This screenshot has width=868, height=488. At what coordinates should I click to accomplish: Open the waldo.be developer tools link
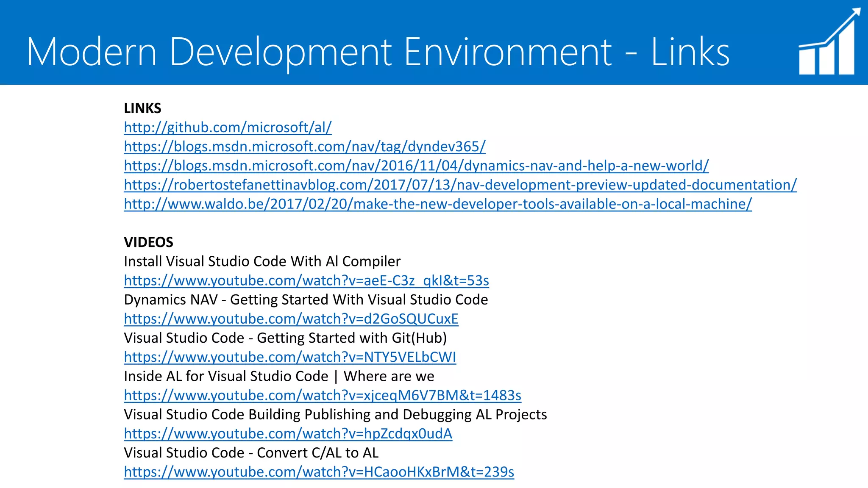pos(438,204)
